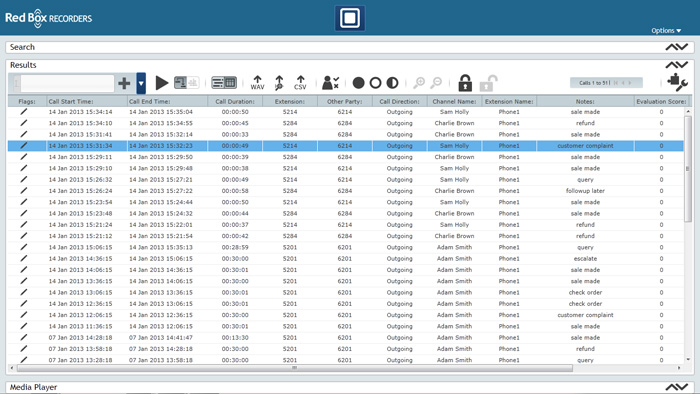Sort by the Flags column header
The image size is (700, 394).
click(x=27, y=101)
